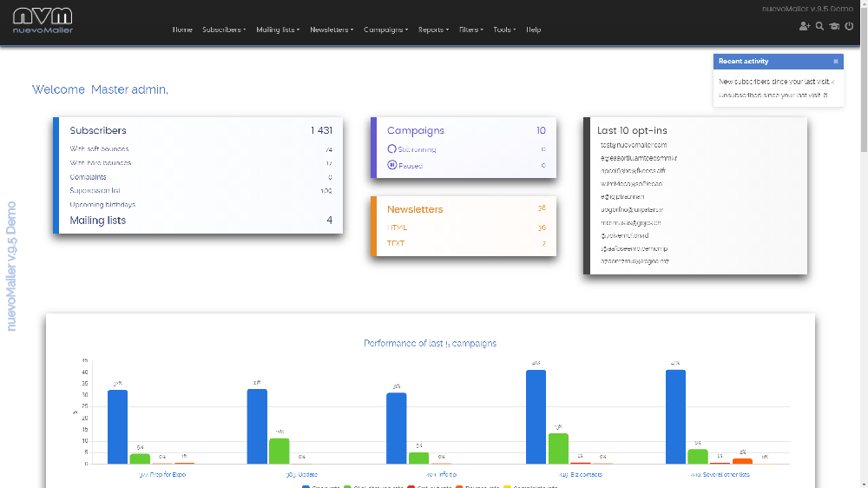Screen dimensions: 868x488
Task: Expand the Mailing lists menu
Action: pos(278,30)
